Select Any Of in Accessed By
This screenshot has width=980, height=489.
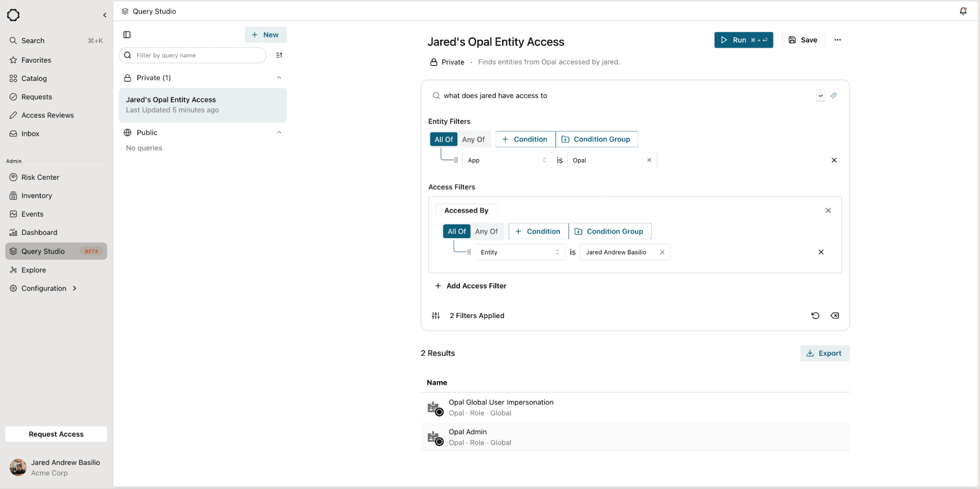click(486, 231)
